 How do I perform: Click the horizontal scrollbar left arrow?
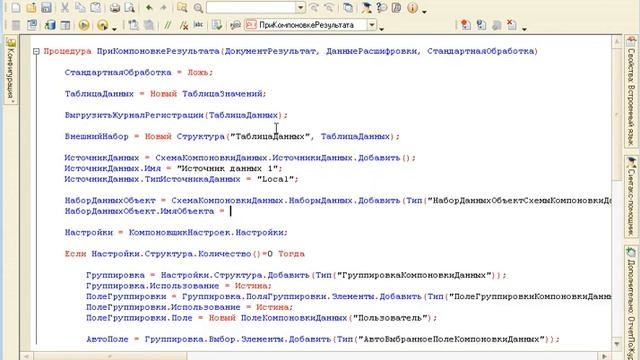tap(26, 356)
